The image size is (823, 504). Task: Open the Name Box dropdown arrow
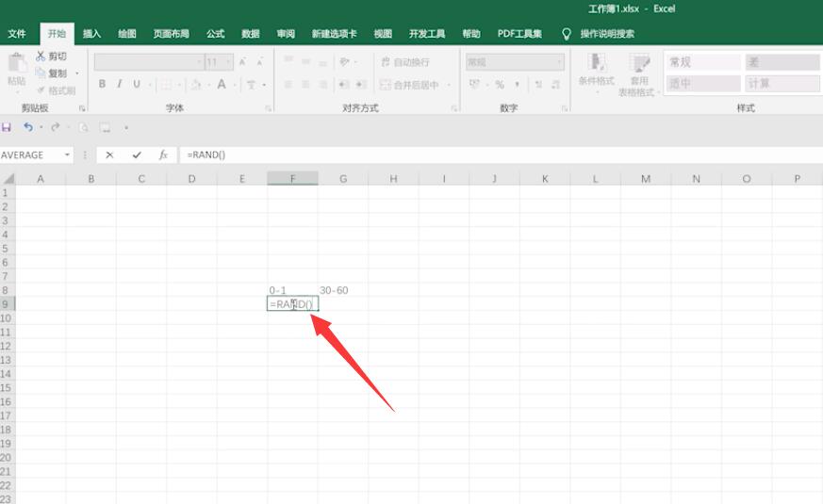pyautogui.click(x=67, y=154)
